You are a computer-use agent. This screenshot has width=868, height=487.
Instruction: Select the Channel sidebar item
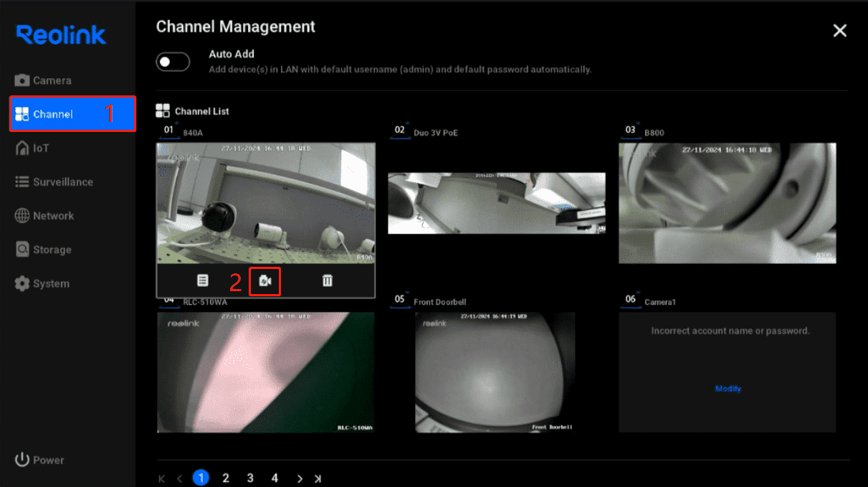[x=72, y=114]
